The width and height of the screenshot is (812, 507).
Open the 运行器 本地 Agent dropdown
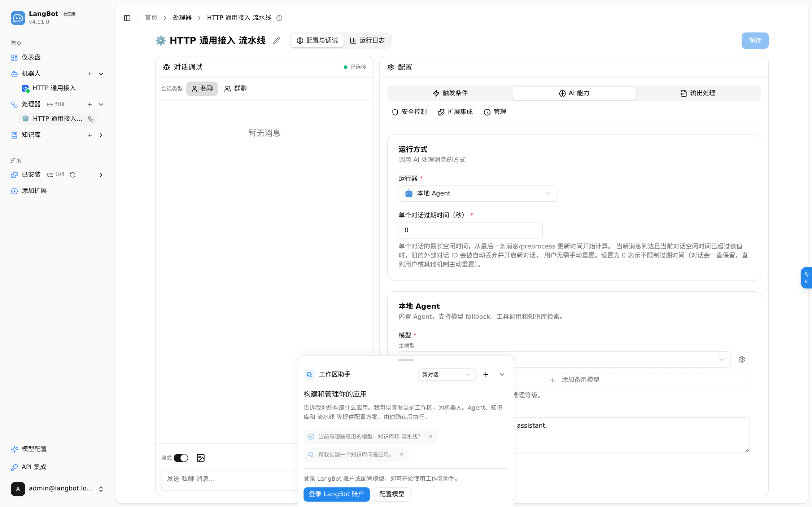coord(477,194)
